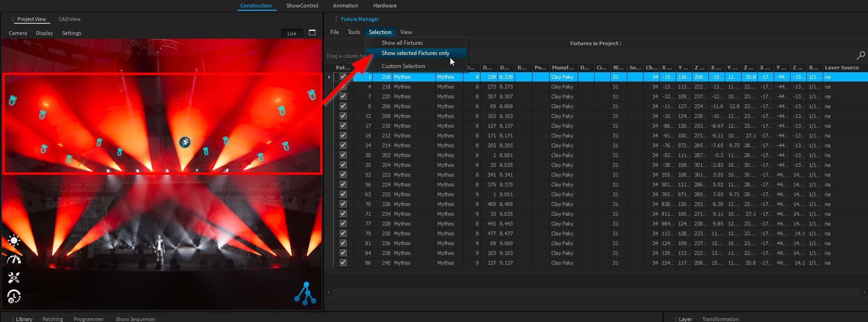
Task: Switch to the Construction tab
Action: click(x=256, y=6)
